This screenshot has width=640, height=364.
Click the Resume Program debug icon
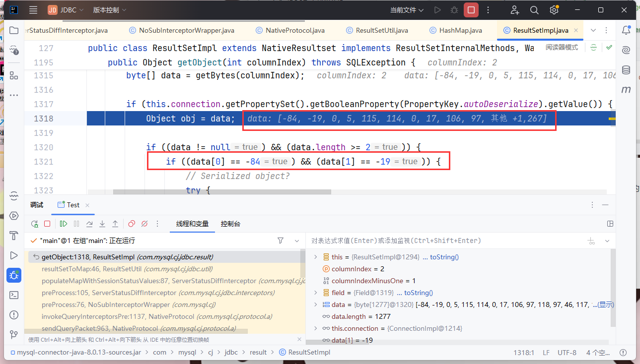pyautogui.click(x=64, y=224)
